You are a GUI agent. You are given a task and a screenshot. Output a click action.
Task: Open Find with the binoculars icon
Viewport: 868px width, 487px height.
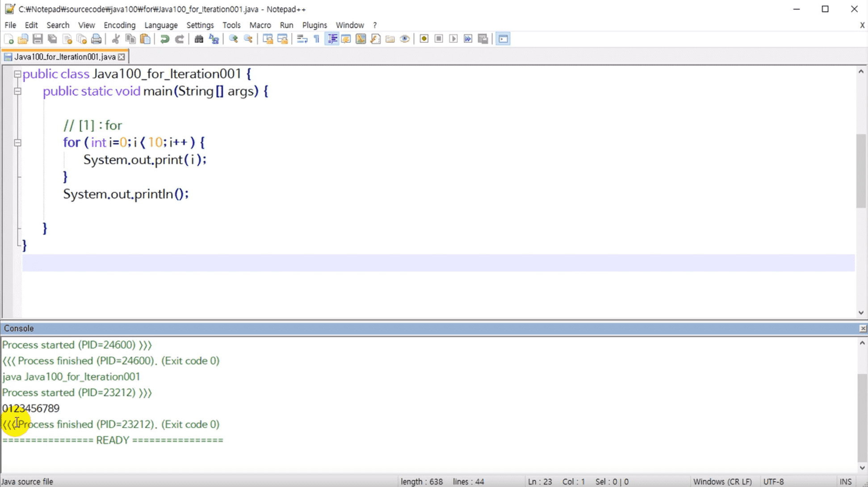[199, 39]
